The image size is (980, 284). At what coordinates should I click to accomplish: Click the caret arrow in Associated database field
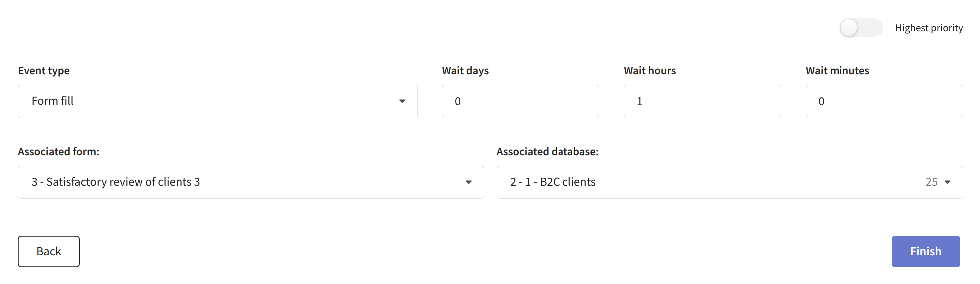tap(948, 182)
